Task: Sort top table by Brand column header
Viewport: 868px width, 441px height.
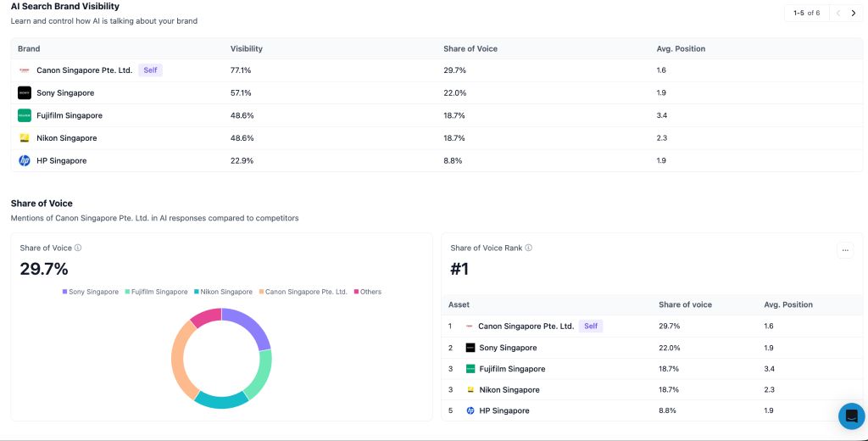Action: click(29, 48)
